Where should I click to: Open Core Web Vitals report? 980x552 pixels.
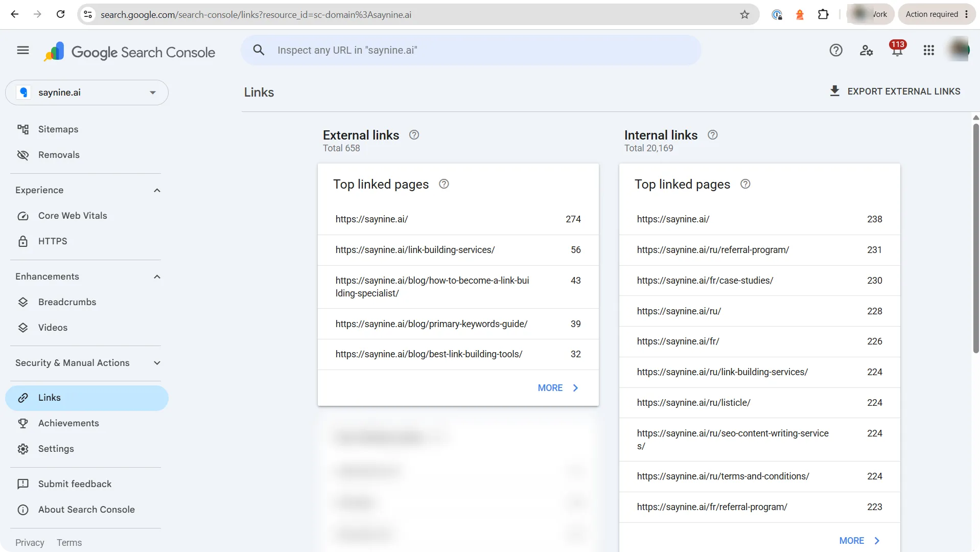87,216
